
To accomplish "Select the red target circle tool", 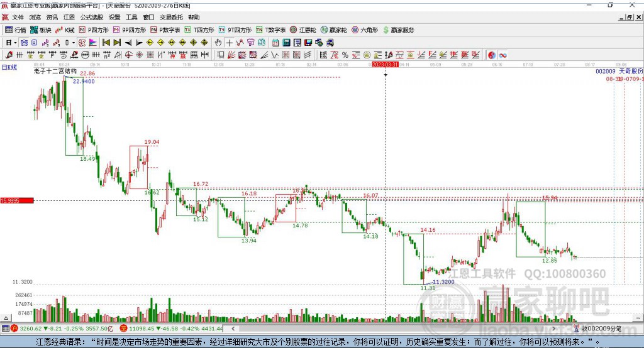I will (128, 55).
